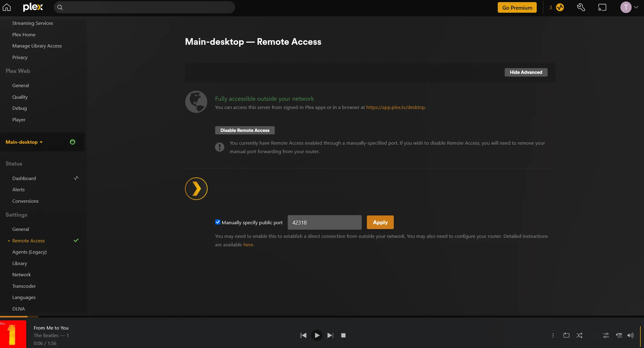Image resolution: width=644 pixels, height=348 pixels.
Task: Click Go Premium button
Action: [x=517, y=8]
